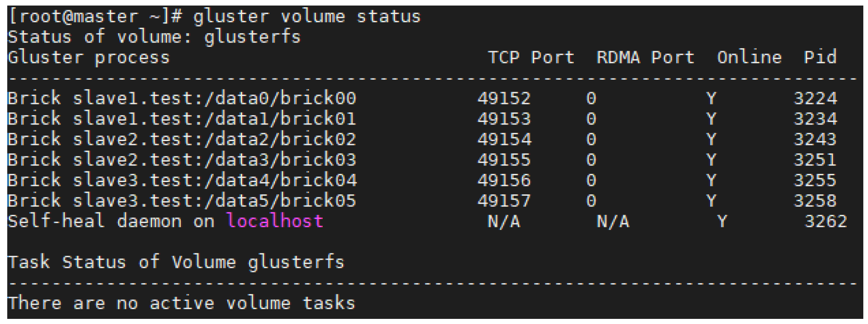Click the Online column header
Viewport: 868px width, 324px height.
(749, 57)
